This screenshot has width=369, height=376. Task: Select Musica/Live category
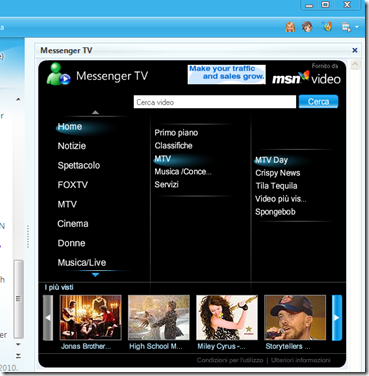click(x=82, y=263)
